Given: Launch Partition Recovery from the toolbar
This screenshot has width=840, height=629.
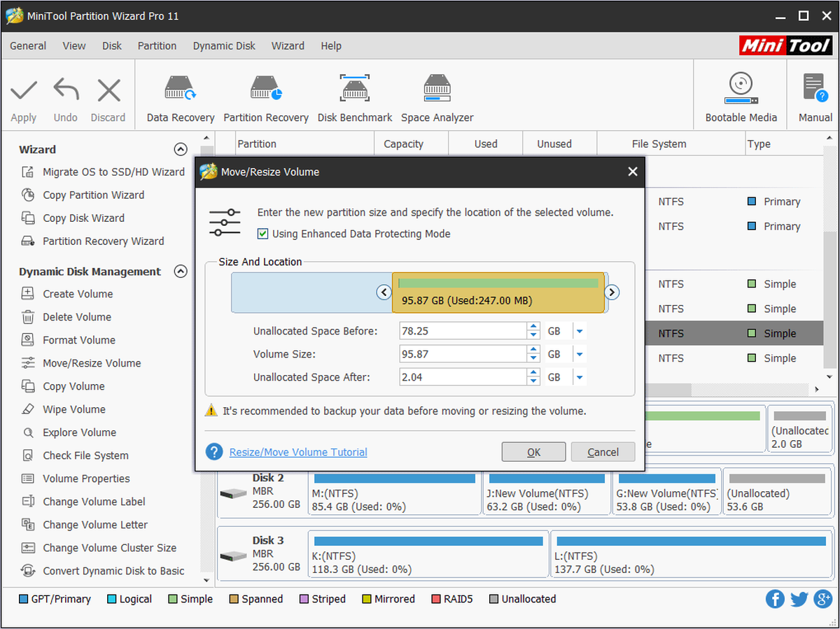Looking at the screenshot, I should [x=266, y=99].
